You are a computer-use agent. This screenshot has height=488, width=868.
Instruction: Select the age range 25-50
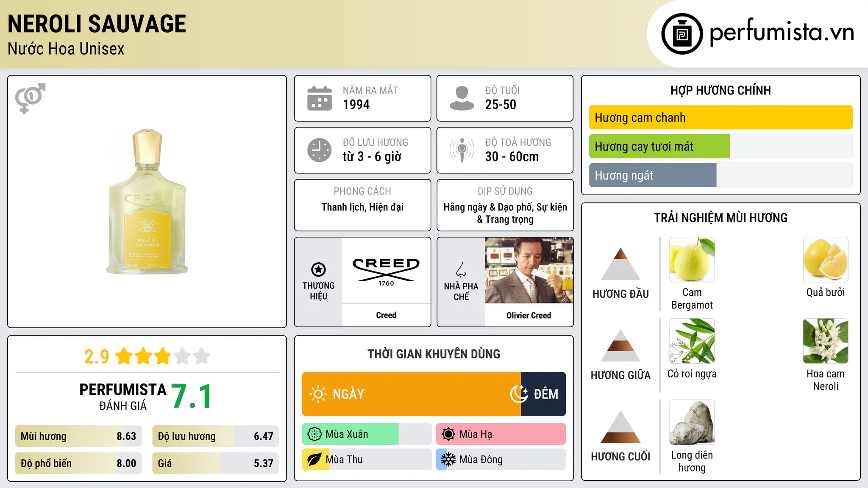(x=501, y=105)
